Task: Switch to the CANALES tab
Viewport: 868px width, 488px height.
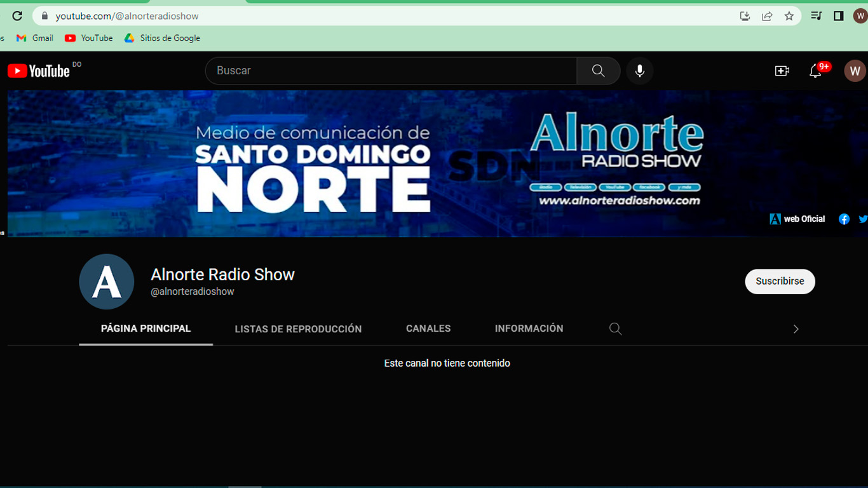Action: click(x=428, y=329)
